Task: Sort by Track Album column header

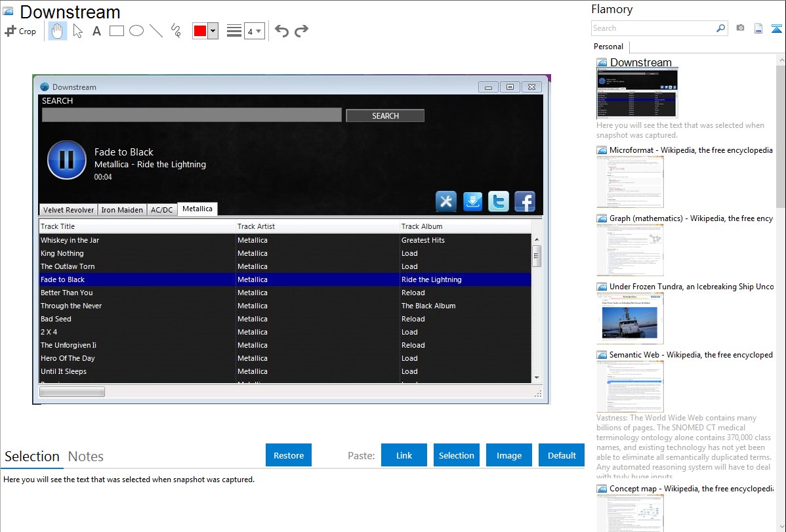Action: (465, 226)
